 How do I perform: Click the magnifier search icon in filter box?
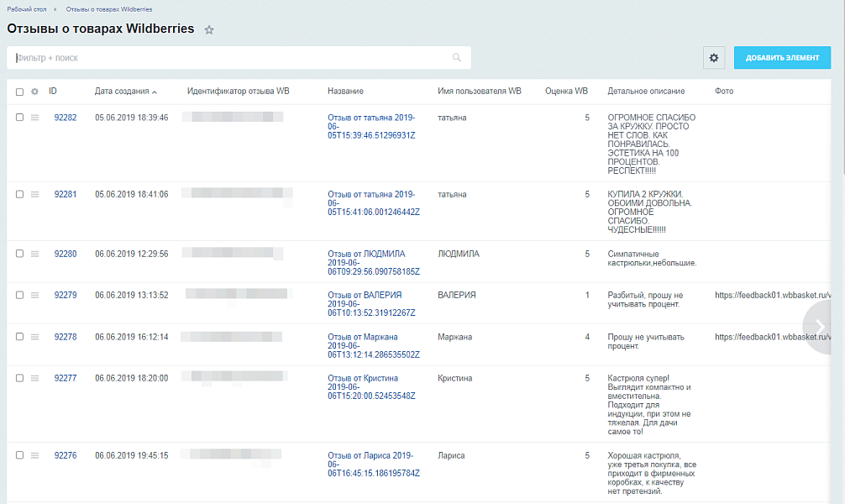click(457, 58)
